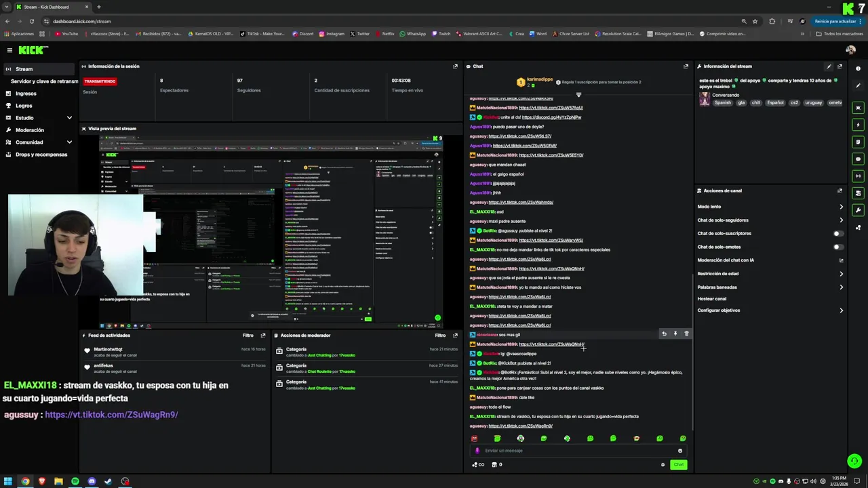Expand Chat de solo-seguidores options
Viewport: 868px width, 488px height.
pyautogui.click(x=841, y=220)
